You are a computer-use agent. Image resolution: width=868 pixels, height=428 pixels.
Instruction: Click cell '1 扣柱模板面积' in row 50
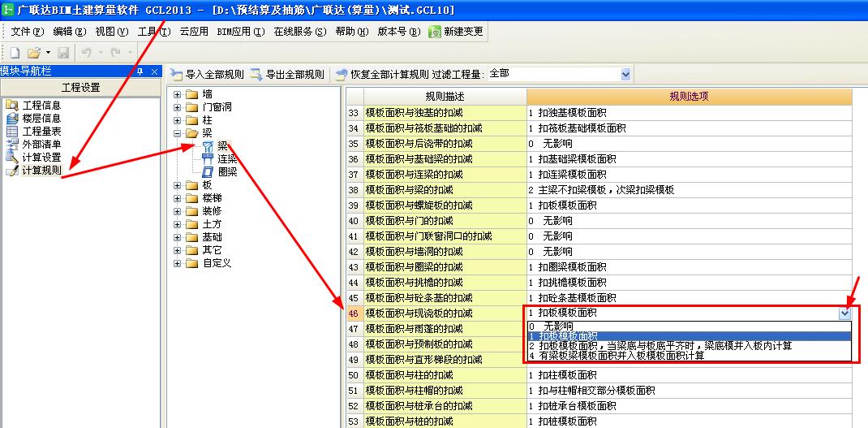[690, 375]
